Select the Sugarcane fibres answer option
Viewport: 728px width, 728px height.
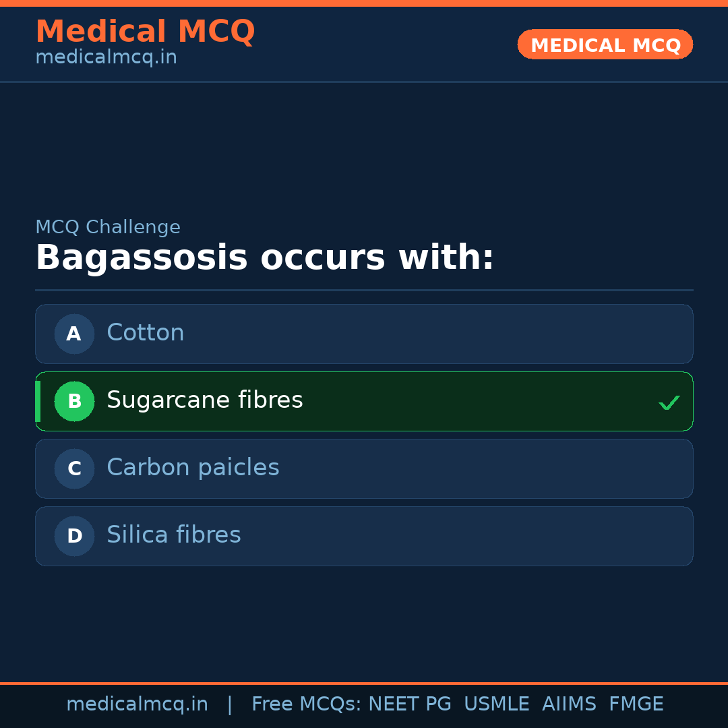click(364, 401)
